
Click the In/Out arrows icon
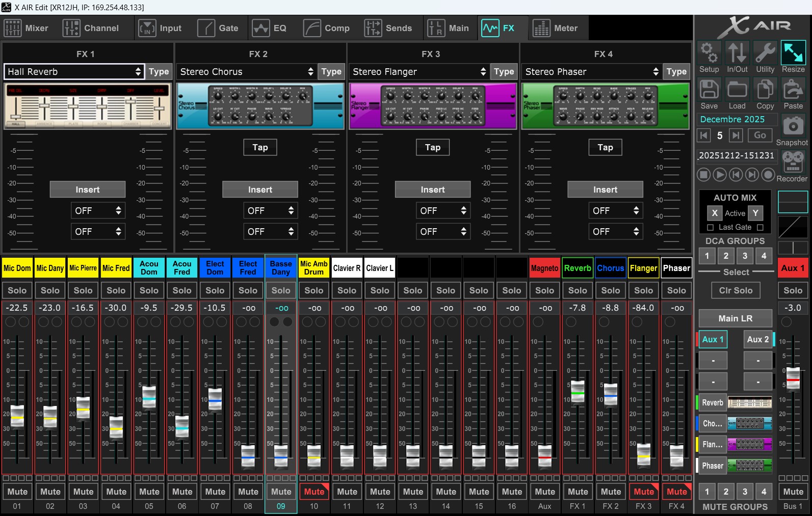(x=737, y=53)
